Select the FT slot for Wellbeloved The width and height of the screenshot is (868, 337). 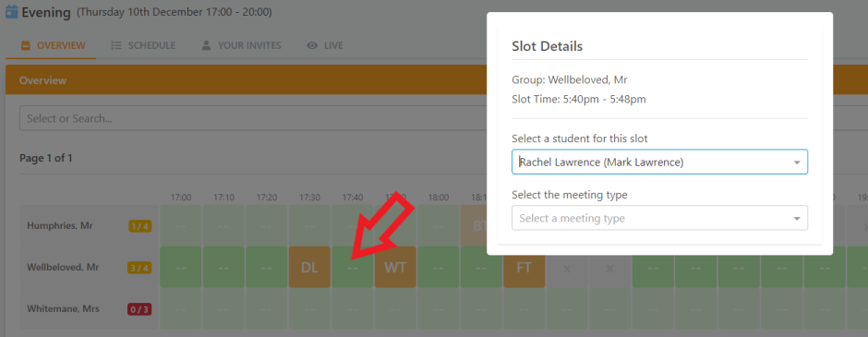pos(524,267)
